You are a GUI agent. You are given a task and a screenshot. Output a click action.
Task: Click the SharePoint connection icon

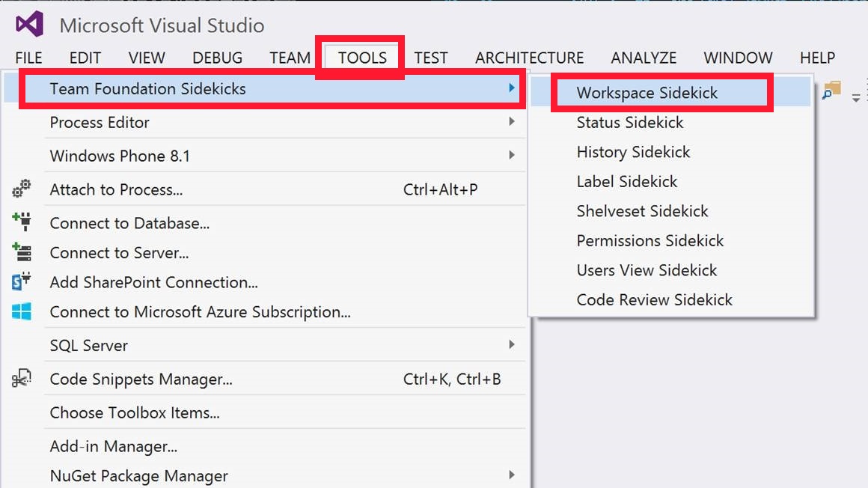(x=22, y=281)
